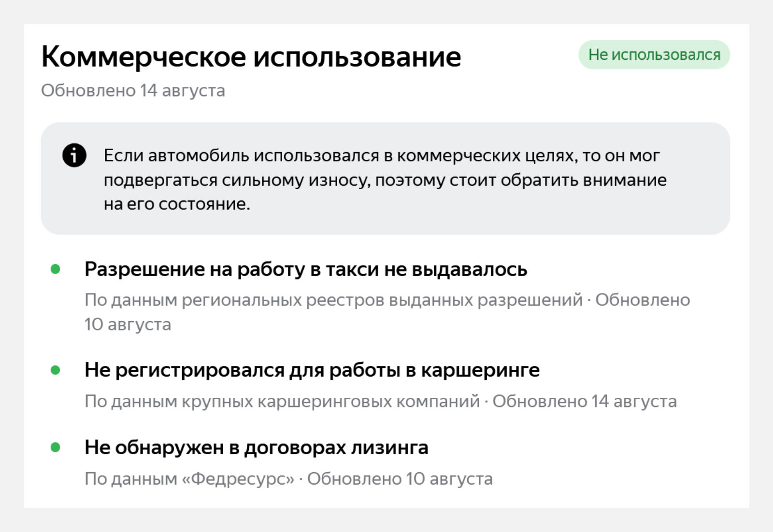Click the gray commercial-use info notice box
The height and width of the screenshot is (532, 773).
[385, 179]
